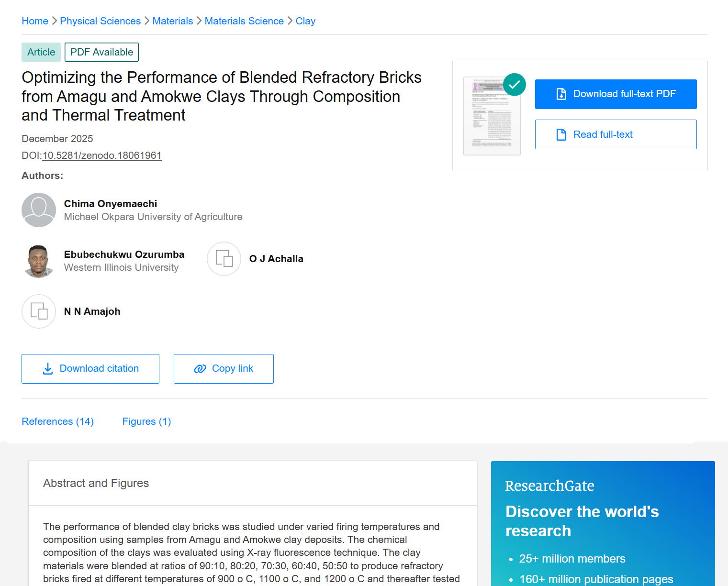Click the green verified checkmark badge on preview
Screen dimensions: 728x586
[x=515, y=85]
